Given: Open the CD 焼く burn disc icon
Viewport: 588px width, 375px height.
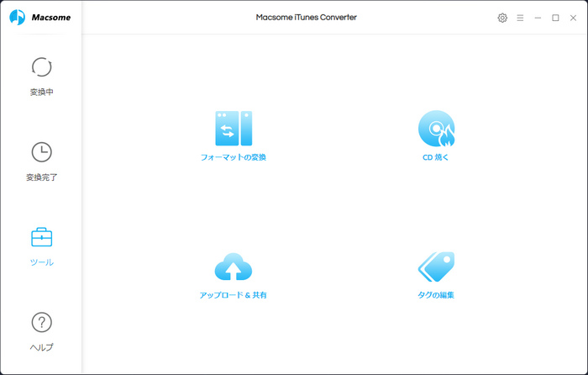Looking at the screenshot, I should [x=436, y=128].
